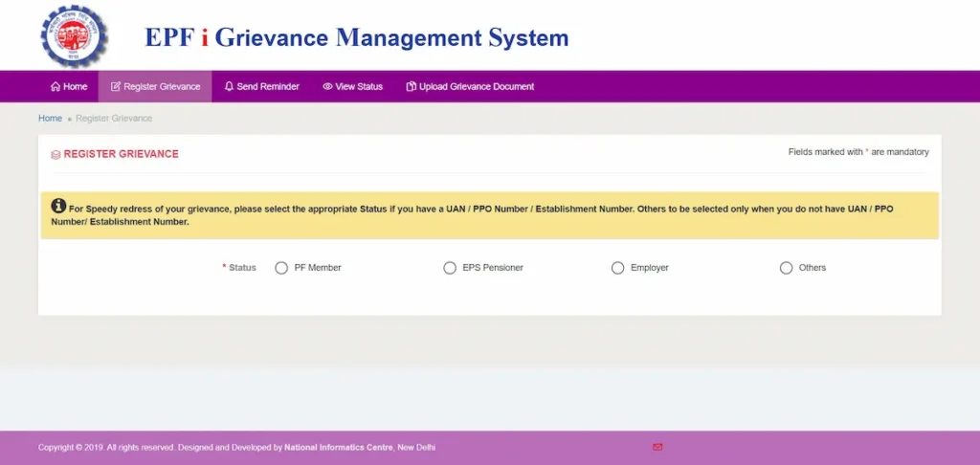Click the Register Grievance breadcrumb text

coord(114,118)
